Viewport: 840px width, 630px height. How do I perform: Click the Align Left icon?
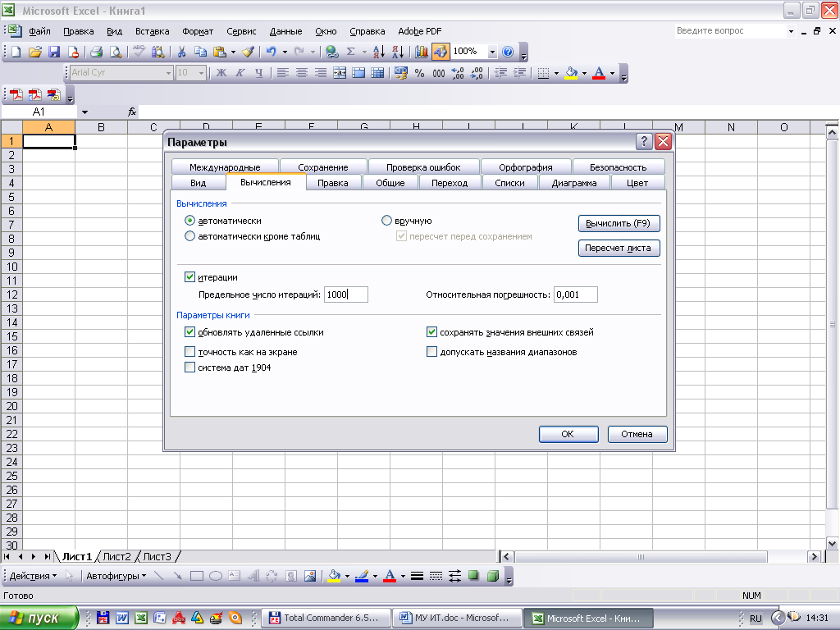[x=283, y=73]
